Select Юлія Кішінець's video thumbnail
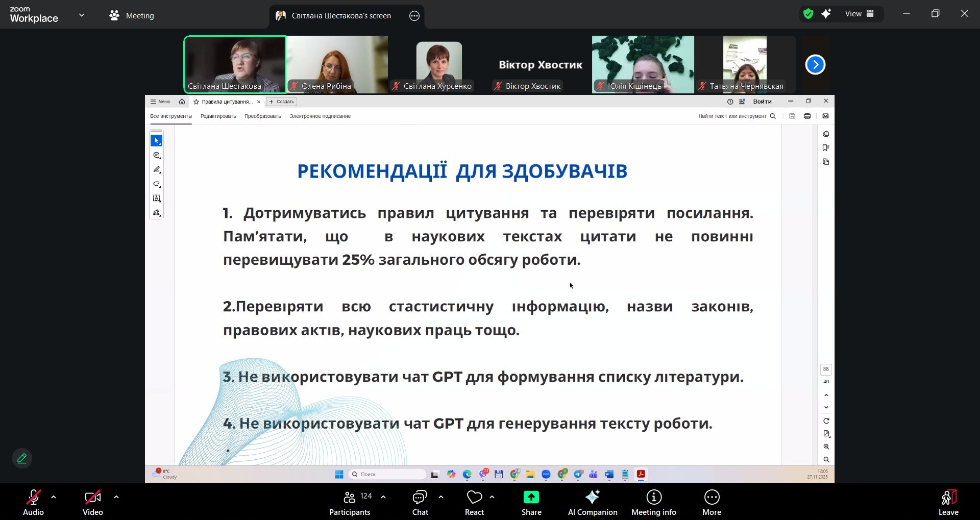The width and height of the screenshot is (980, 520). [643, 64]
